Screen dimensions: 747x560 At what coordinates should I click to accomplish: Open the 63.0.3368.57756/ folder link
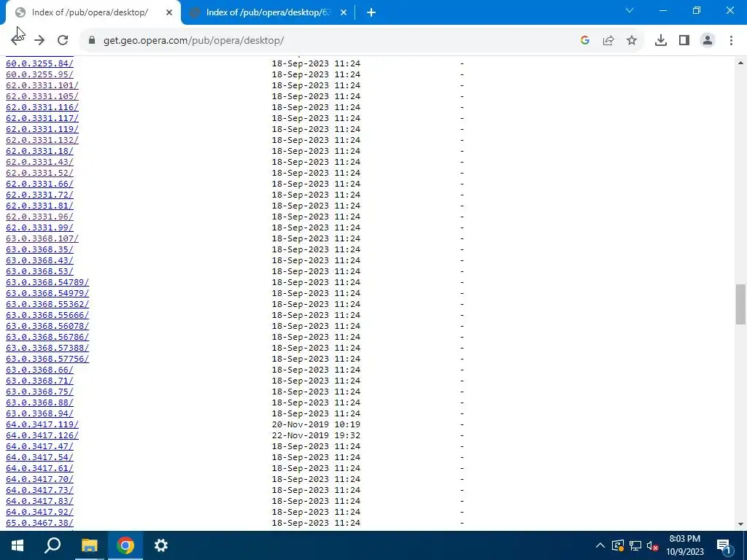pos(47,359)
